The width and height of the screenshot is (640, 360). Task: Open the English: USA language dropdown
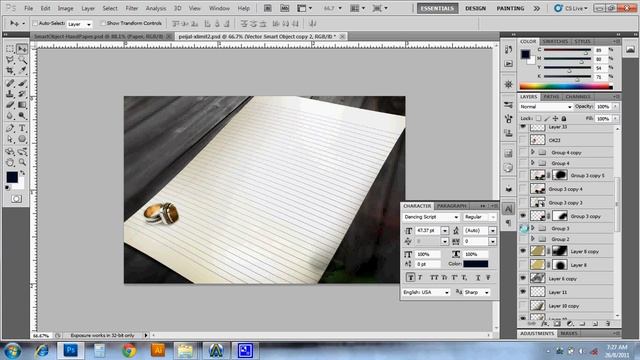click(x=426, y=292)
